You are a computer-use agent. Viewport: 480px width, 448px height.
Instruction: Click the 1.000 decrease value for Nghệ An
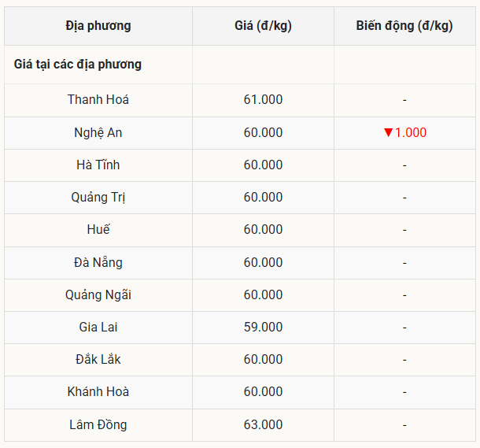pos(411,132)
